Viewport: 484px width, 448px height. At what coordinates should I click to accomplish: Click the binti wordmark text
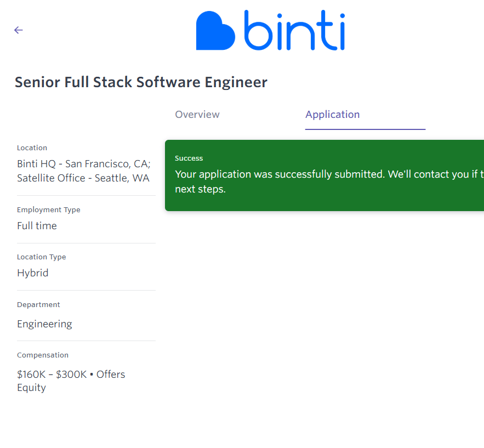click(x=294, y=31)
